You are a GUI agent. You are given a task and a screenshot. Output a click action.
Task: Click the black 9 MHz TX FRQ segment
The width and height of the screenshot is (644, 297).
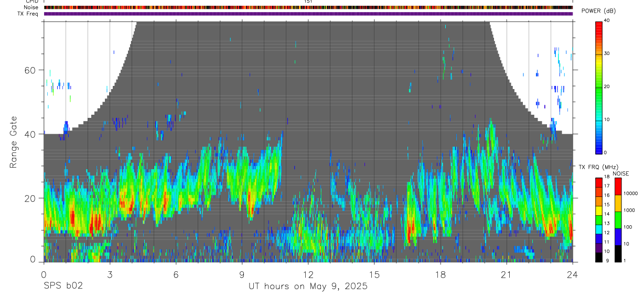click(599, 258)
